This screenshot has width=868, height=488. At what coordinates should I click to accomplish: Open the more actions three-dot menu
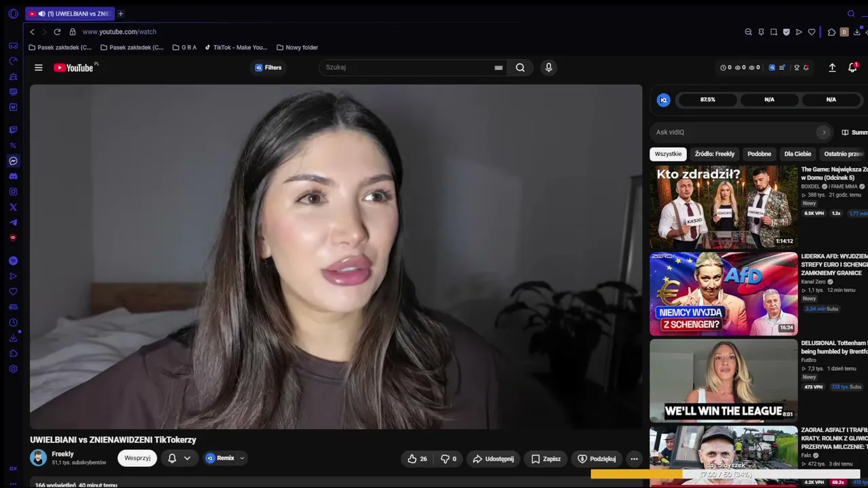(634, 459)
